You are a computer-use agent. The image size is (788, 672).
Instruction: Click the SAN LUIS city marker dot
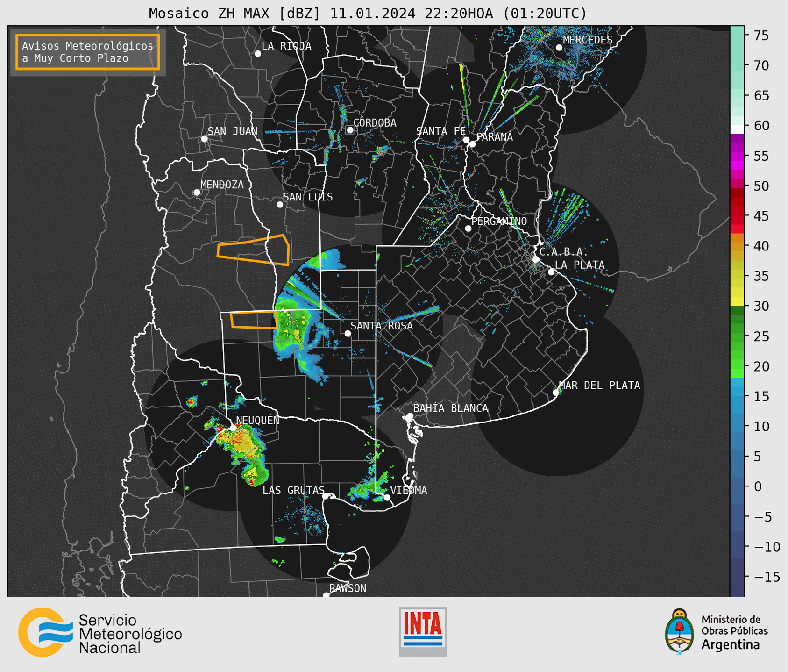[x=280, y=205]
